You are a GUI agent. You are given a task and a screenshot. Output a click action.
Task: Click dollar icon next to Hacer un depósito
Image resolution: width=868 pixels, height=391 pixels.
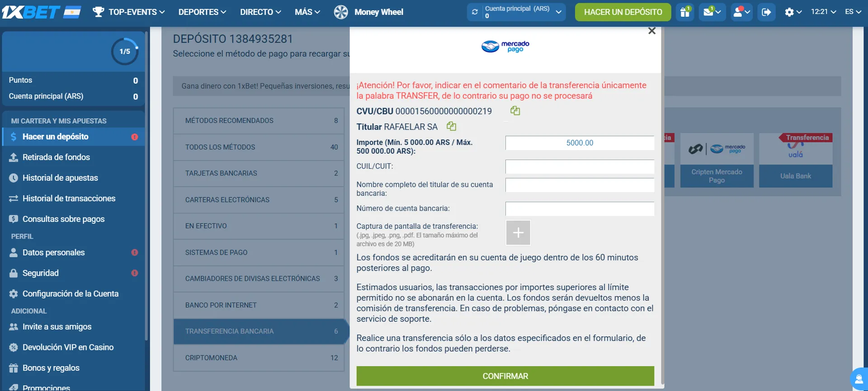tap(14, 137)
